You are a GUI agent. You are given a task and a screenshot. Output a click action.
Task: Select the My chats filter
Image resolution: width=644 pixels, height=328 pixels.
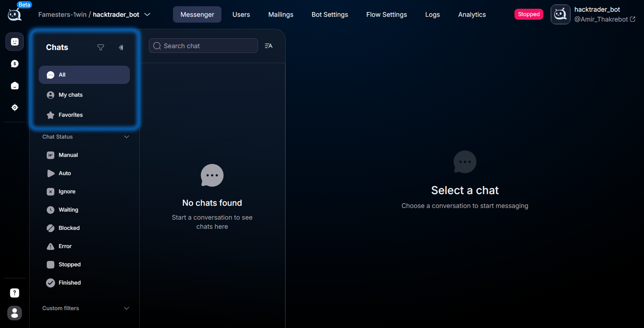84,95
